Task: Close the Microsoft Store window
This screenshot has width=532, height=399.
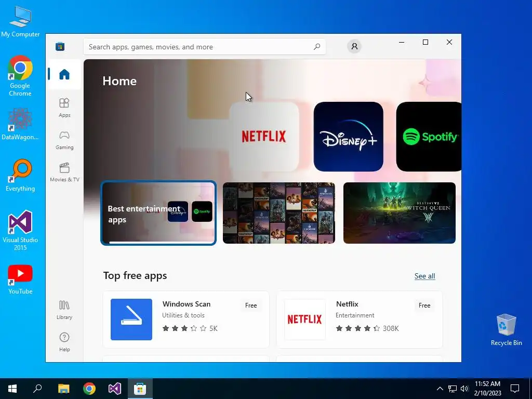Action: tap(449, 42)
